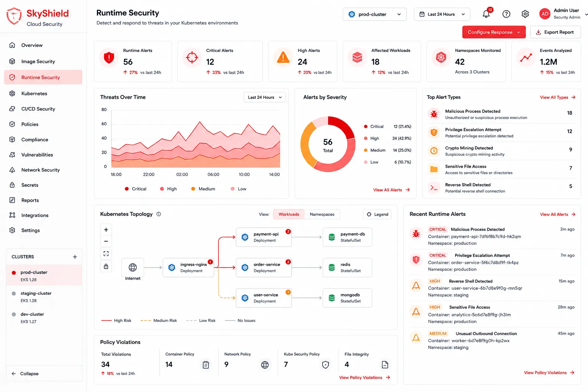Show the topology Legend
This screenshot has height=392, width=588.
point(377,214)
